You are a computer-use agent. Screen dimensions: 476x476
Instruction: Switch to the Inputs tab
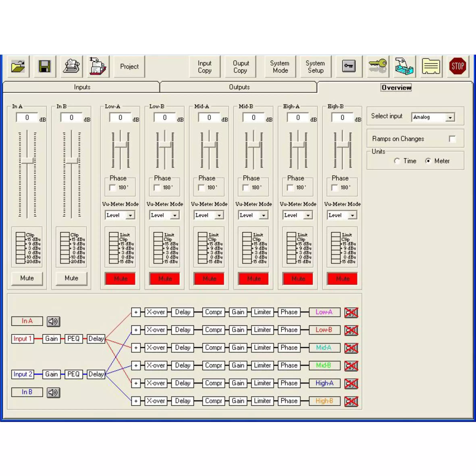pyautogui.click(x=82, y=87)
